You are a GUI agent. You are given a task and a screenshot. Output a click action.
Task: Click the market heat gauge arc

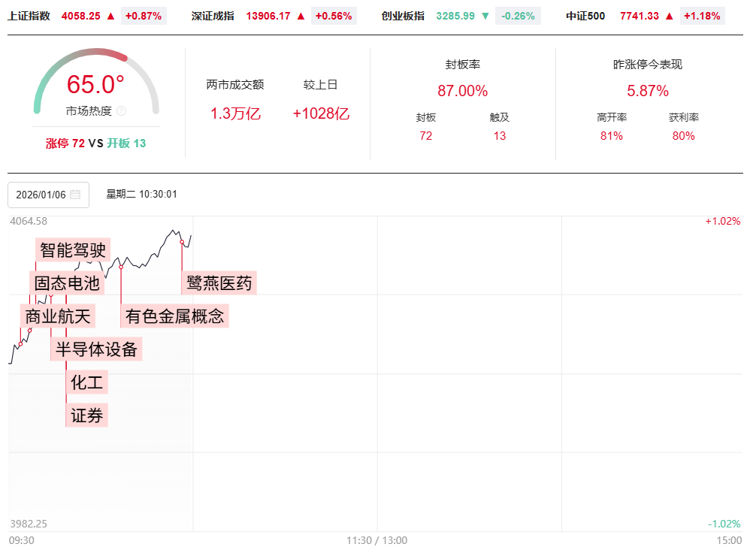click(96, 56)
